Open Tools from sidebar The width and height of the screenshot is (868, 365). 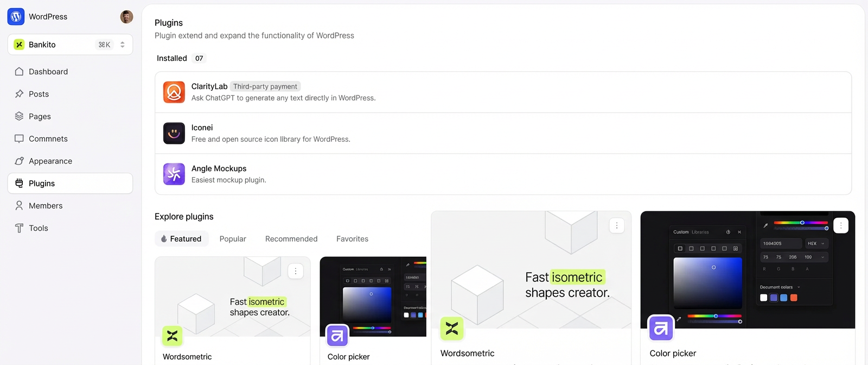click(x=38, y=228)
